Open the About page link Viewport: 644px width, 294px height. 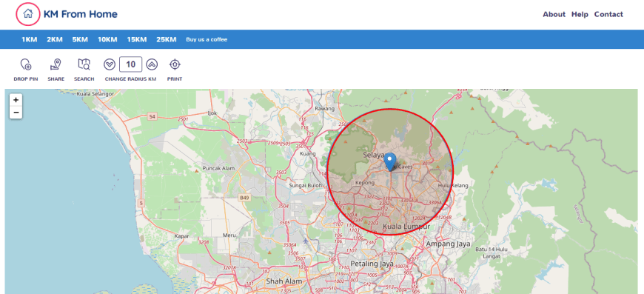tap(554, 14)
